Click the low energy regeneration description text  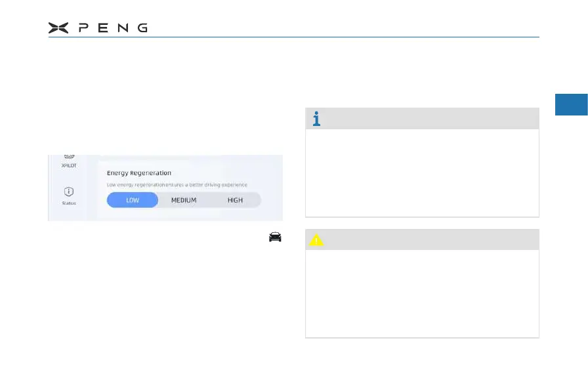(177, 185)
